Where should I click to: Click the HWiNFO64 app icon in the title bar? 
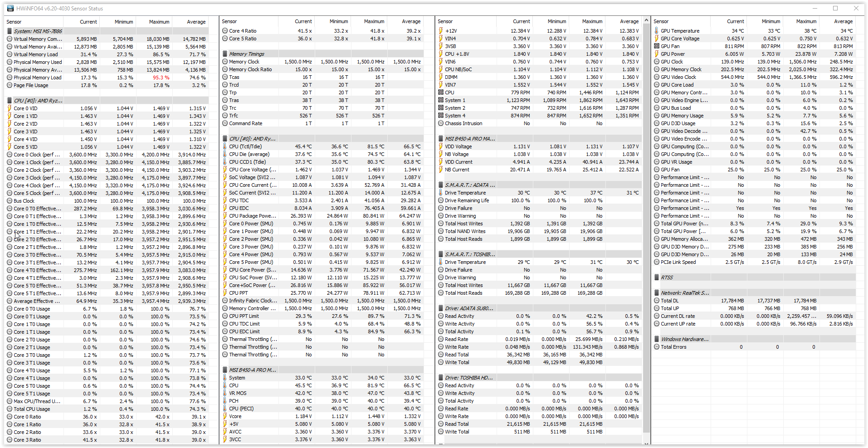10,9
